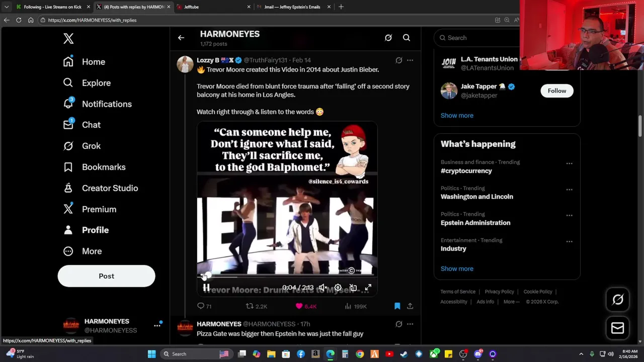Open the floating messages envelope button
Image resolution: width=644 pixels, height=362 pixels.
(x=618, y=328)
